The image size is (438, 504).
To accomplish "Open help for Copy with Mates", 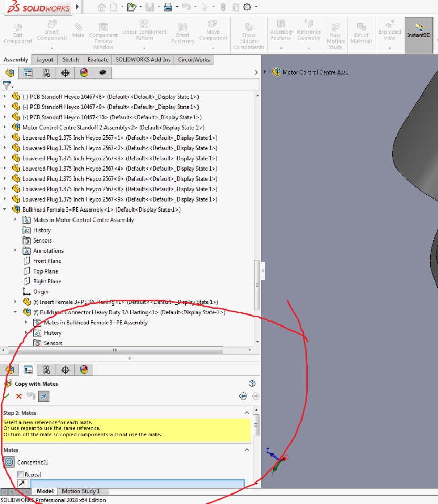I will coord(252,383).
